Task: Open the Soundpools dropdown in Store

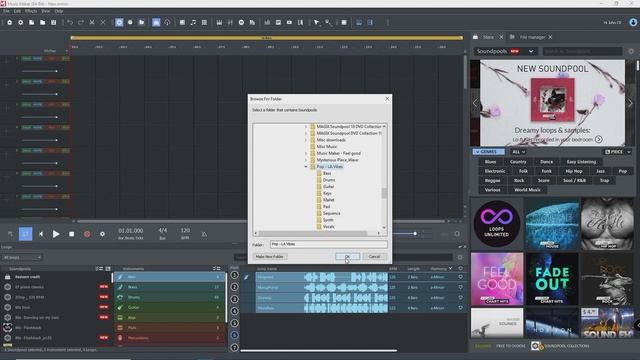Action: click(505, 51)
